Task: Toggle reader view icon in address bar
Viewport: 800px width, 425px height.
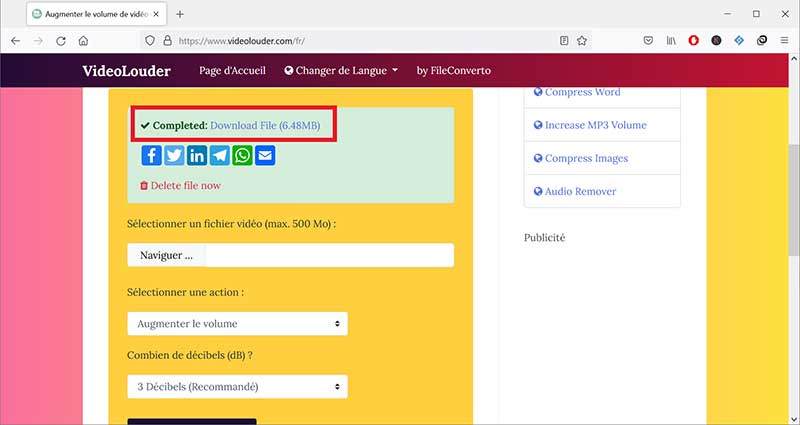Action: click(x=564, y=41)
